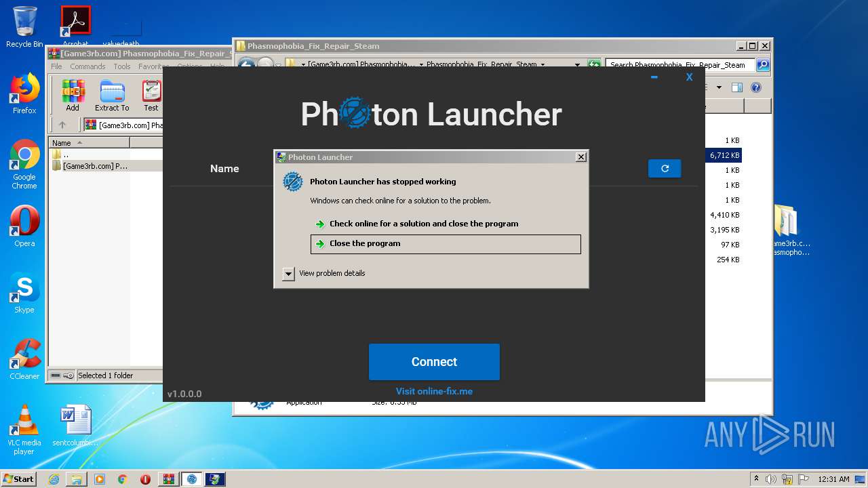Open Chrome from the taskbar
The width and height of the screenshot is (868, 488).
(x=122, y=479)
